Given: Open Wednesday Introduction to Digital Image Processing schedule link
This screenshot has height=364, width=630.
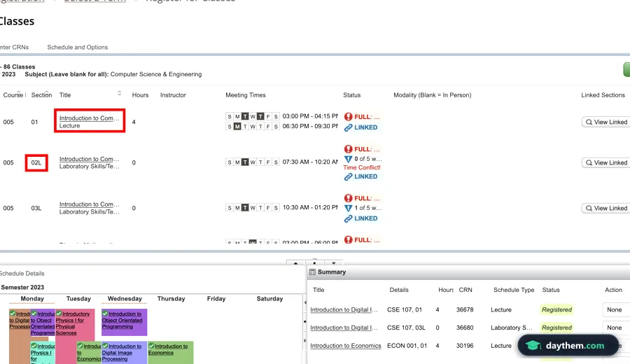Looking at the screenshot, I should click(x=122, y=352).
